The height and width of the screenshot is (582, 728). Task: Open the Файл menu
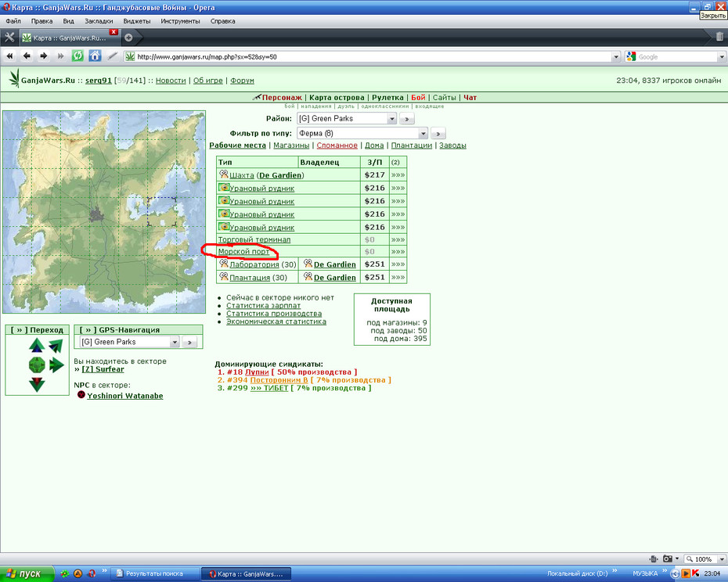pos(13,21)
